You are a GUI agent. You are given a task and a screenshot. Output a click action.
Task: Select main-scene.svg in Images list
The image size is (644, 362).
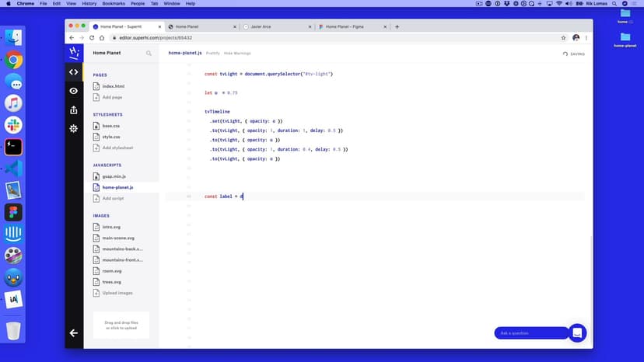coord(117,238)
